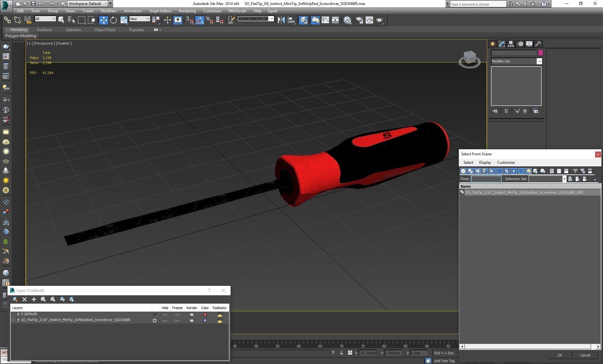
Task: Toggle Spinner Snap in main toolbar
Action: [220, 20]
